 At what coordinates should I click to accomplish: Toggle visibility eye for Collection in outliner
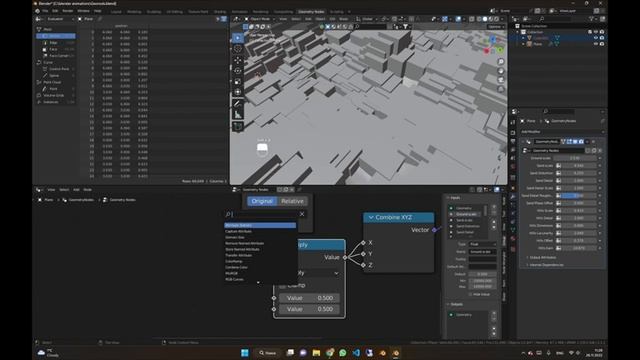(x=596, y=32)
